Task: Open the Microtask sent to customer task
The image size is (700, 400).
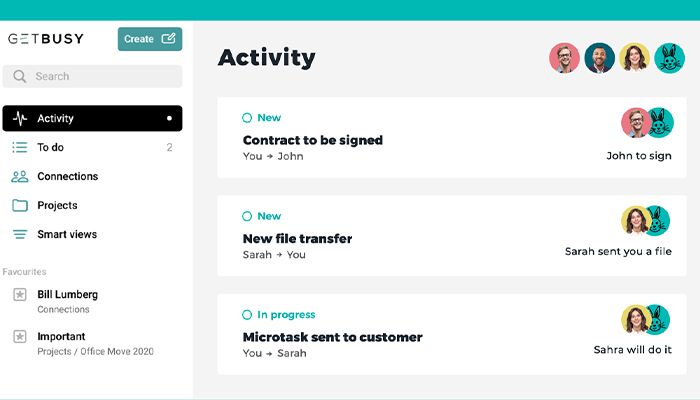Action: pyautogui.click(x=332, y=337)
